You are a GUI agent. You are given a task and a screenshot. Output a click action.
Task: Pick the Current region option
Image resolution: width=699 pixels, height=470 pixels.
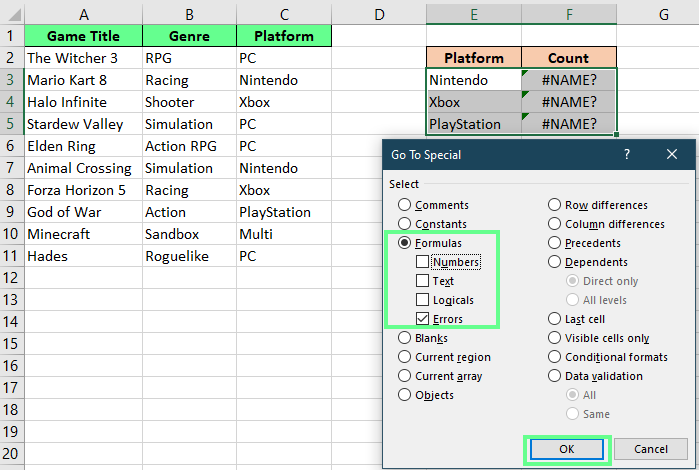pyautogui.click(x=405, y=357)
